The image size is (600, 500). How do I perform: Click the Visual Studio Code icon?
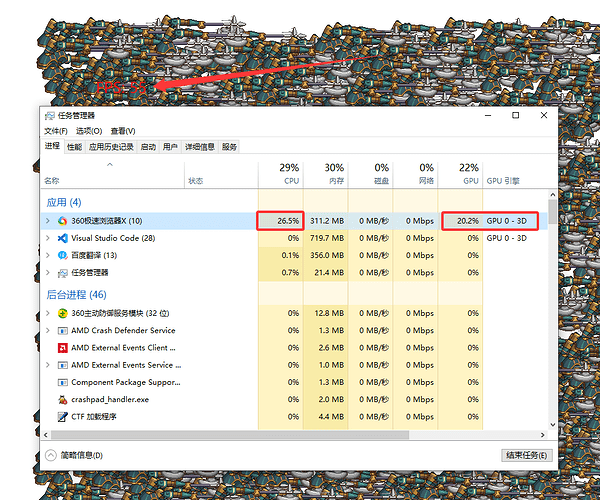pos(62,238)
